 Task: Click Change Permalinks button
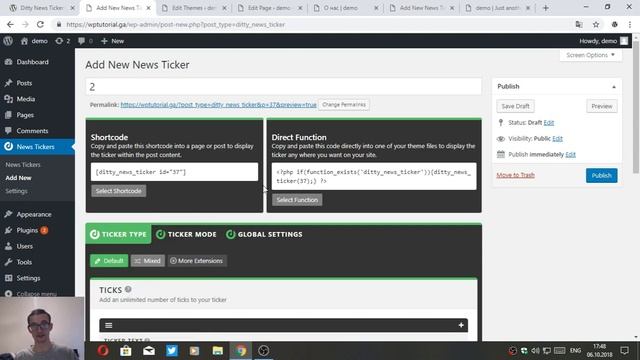(x=344, y=105)
